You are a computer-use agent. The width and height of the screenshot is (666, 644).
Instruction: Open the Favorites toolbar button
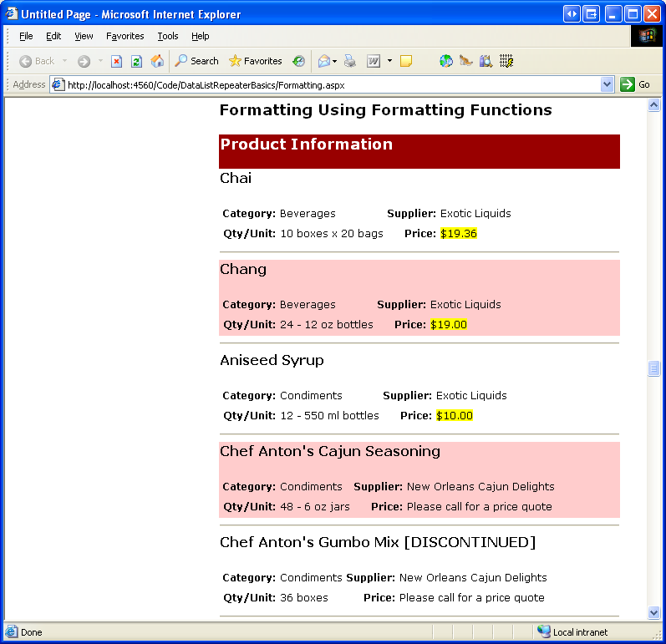(255, 61)
